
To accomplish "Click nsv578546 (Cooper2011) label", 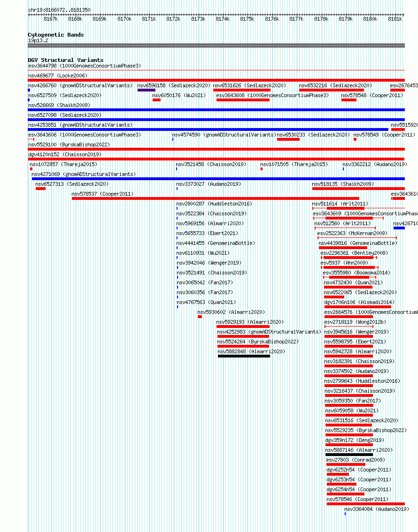I will coord(357,499).
